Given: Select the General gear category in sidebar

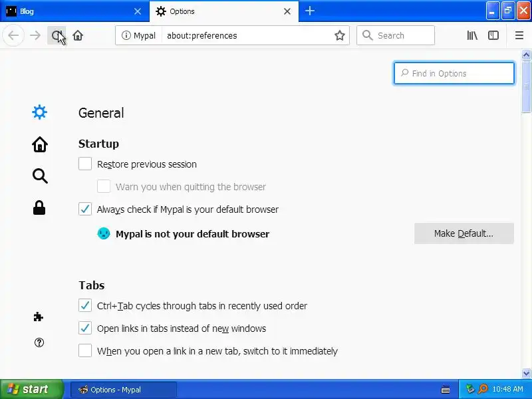Looking at the screenshot, I should click(39, 112).
